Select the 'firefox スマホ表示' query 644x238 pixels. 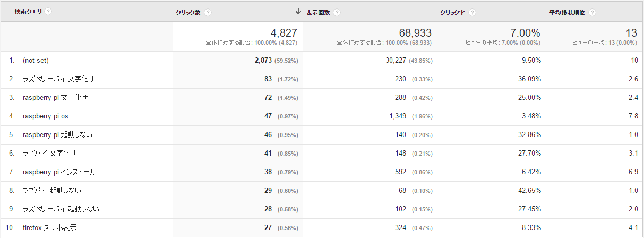coord(49,227)
